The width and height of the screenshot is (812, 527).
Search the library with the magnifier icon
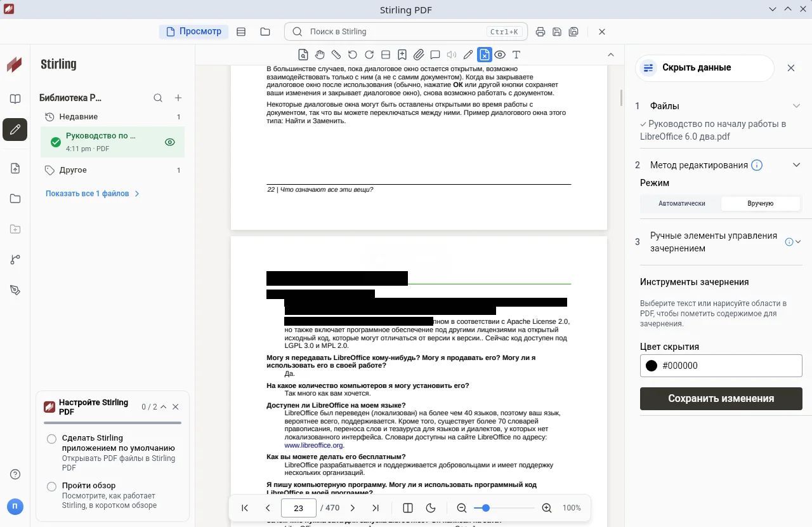click(x=158, y=98)
